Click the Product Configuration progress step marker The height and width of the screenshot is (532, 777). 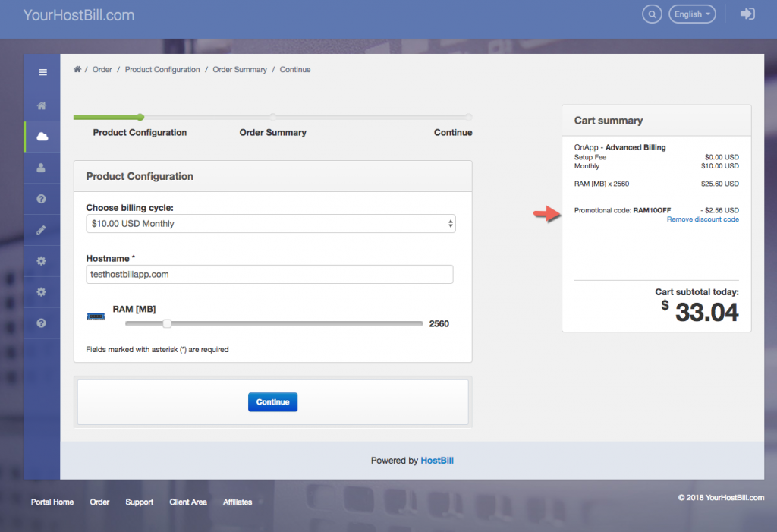pos(140,117)
